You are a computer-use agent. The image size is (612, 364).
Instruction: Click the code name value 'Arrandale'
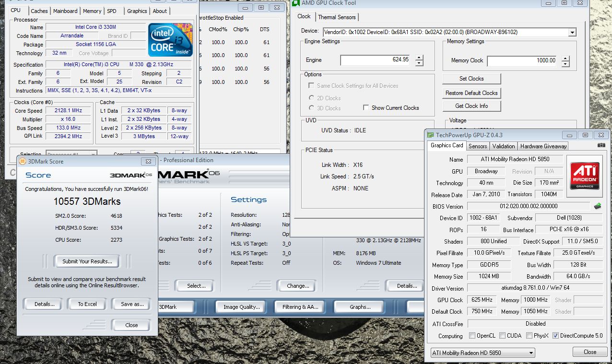pos(72,36)
